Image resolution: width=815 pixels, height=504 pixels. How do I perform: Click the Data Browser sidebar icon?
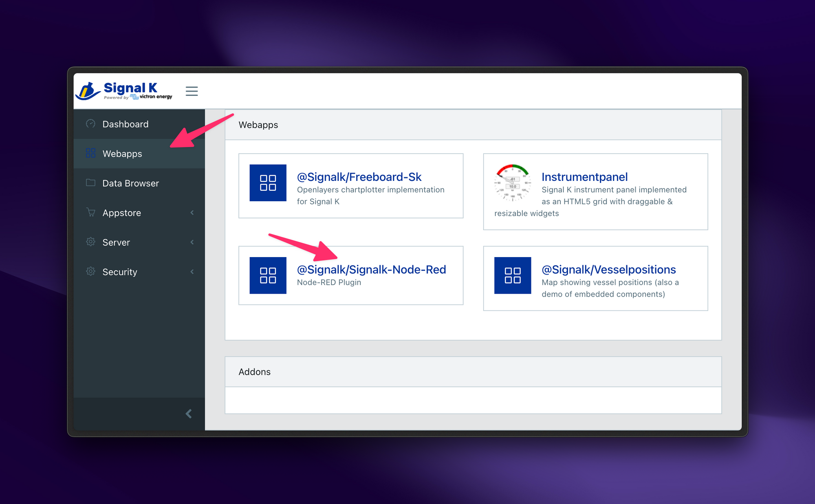click(90, 183)
